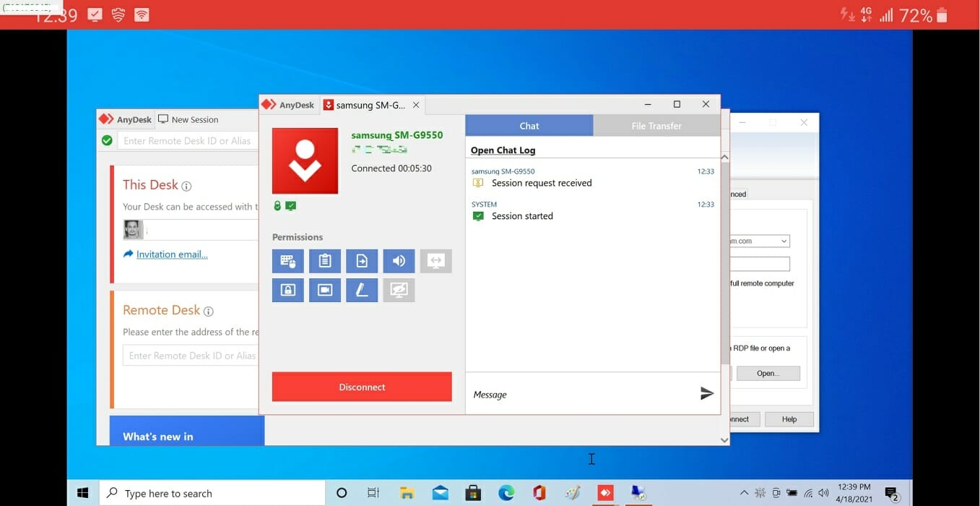Open the Windows Start menu
The image size is (980, 506).
pyautogui.click(x=82, y=493)
